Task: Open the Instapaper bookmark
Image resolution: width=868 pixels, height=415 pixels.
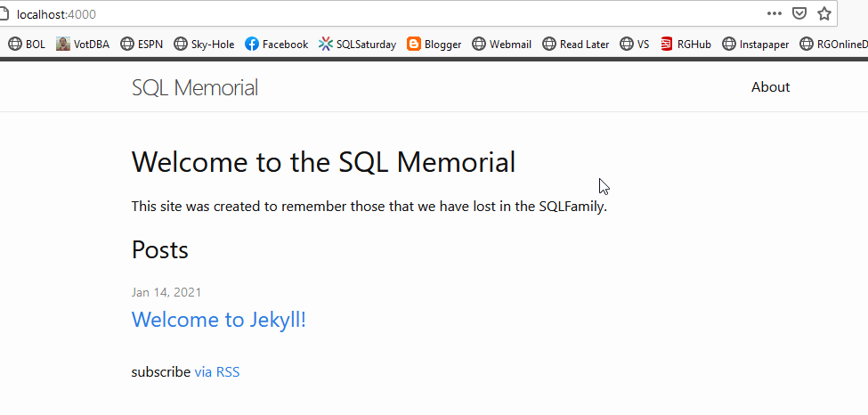Action: click(755, 44)
